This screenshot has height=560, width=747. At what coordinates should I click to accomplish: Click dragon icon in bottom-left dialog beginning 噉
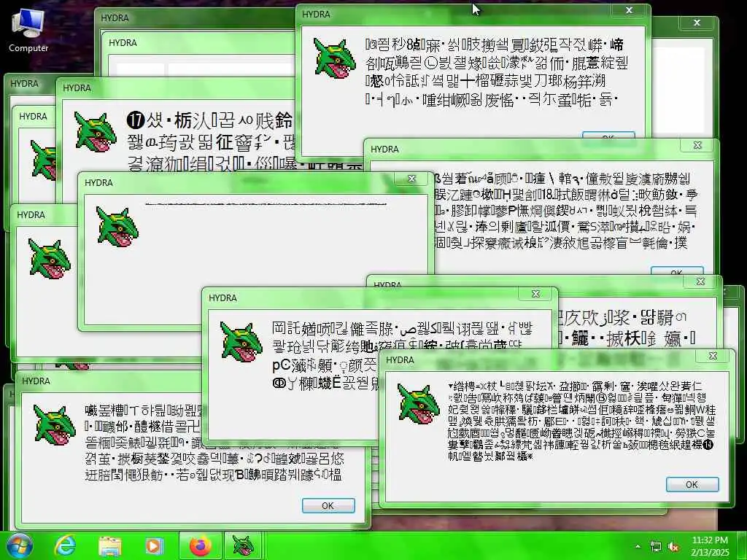pos(55,425)
